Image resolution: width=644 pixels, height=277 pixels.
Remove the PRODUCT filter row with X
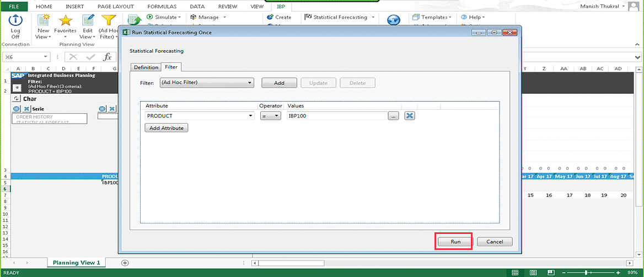(x=409, y=116)
